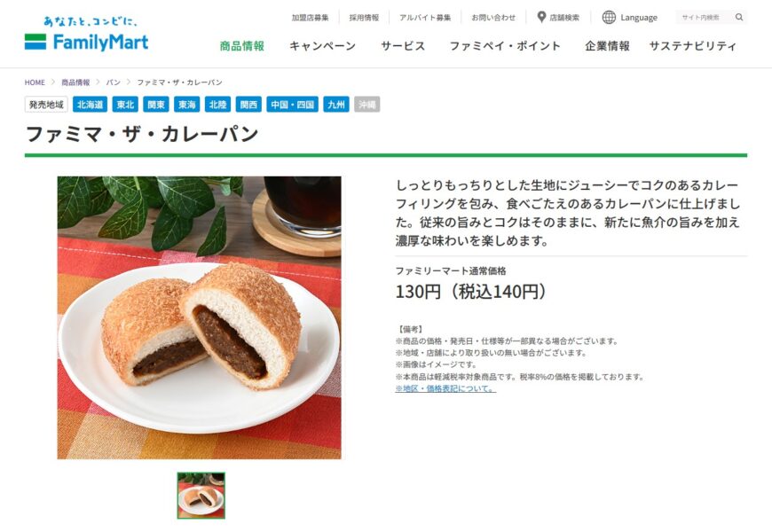Select the curry bread thumbnail image
The image size is (772, 532).
pyautogui.click(x=201, y=496)
